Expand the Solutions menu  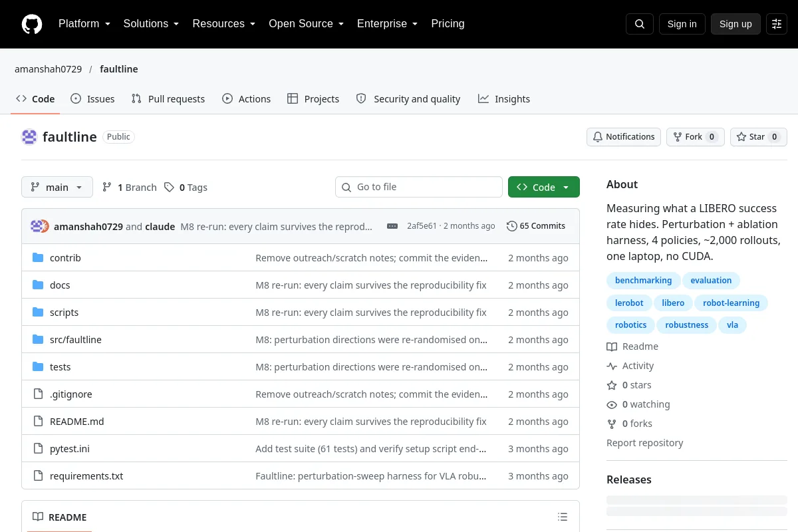(152, 24)
